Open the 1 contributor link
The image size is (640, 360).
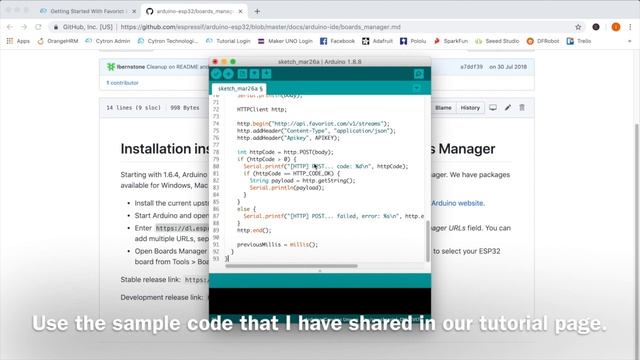[122, 83]
